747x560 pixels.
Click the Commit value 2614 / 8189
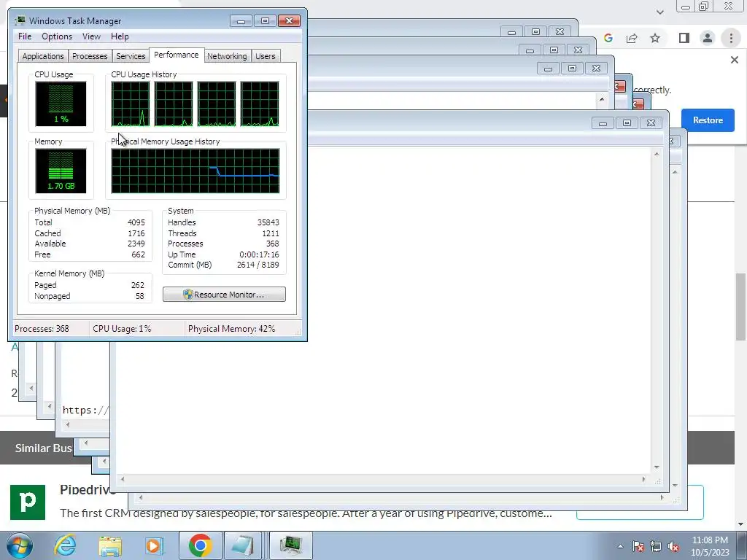[258, 265]
